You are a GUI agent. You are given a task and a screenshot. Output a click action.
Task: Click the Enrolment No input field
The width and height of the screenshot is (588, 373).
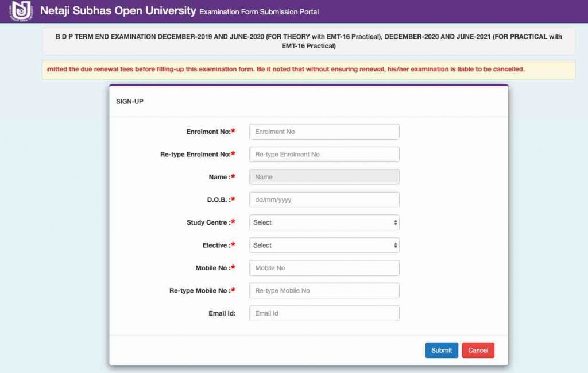point(324,131)
